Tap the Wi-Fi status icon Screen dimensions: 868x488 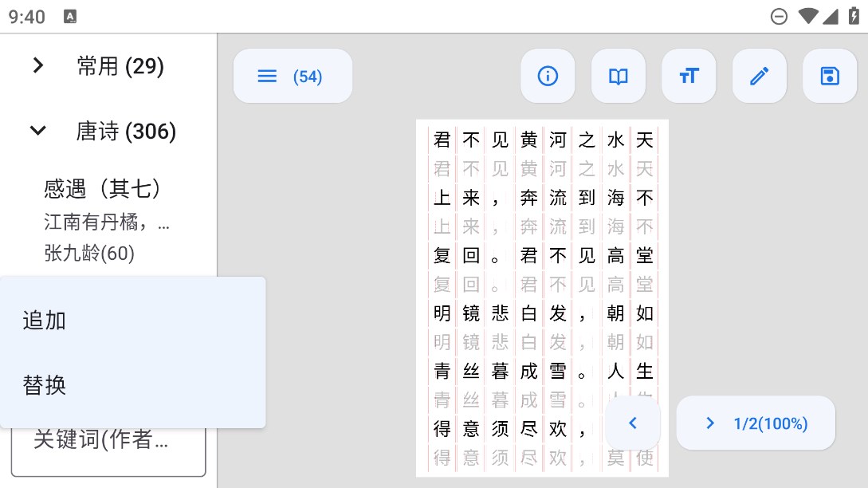(x=807, y=16)
